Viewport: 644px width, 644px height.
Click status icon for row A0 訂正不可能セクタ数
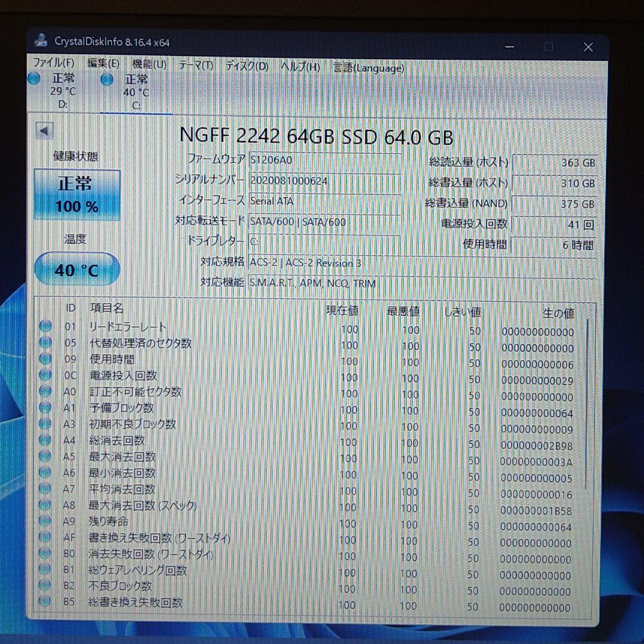tap(45, 391)
